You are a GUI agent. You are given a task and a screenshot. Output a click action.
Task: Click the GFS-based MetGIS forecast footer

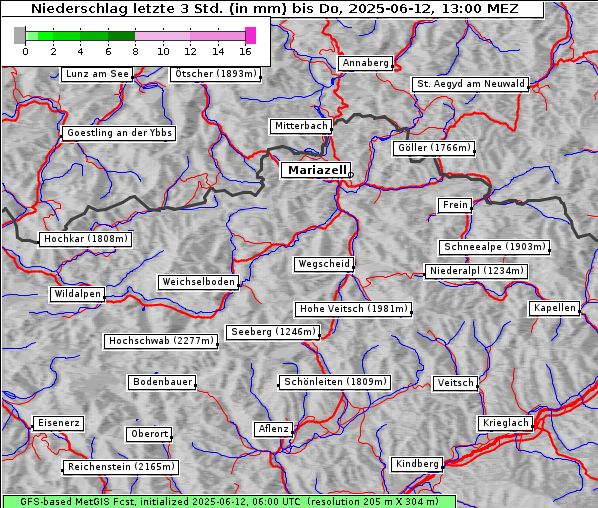tap(229, 502)
